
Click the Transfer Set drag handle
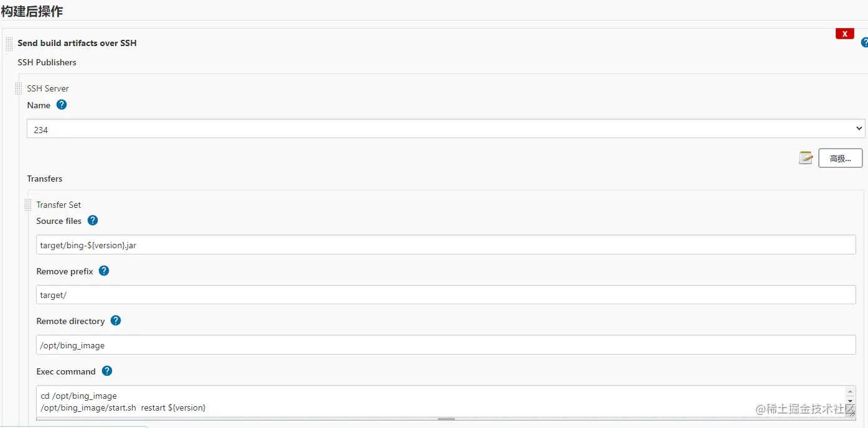28,205
